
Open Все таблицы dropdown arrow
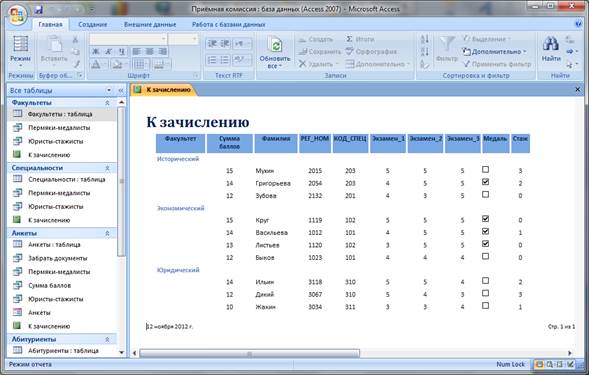click(x=109, y=90)
